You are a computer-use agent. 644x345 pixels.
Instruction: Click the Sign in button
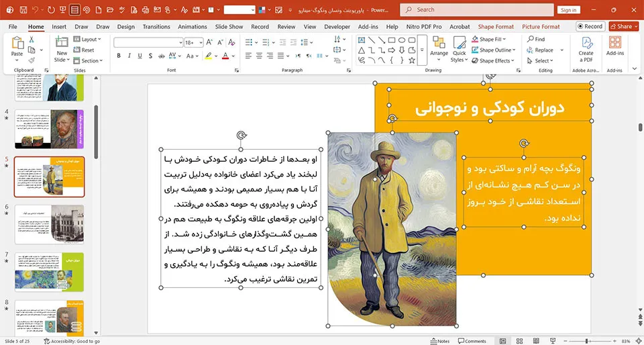568,10
